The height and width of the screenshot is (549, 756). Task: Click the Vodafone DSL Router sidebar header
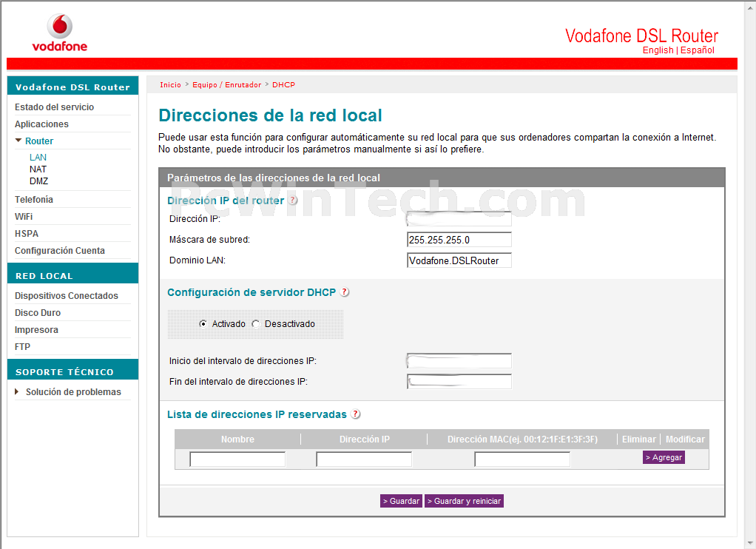pyautogui.click(x=72, y=87)
